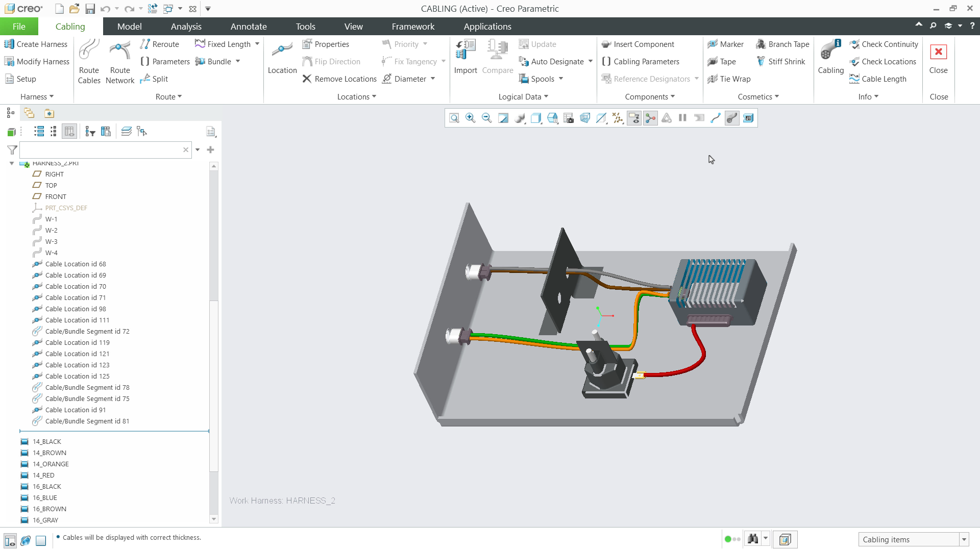The height and width of the screenshot is (551, 980).
Task: Switch to the Annotate tab
Action: [249, 27]
